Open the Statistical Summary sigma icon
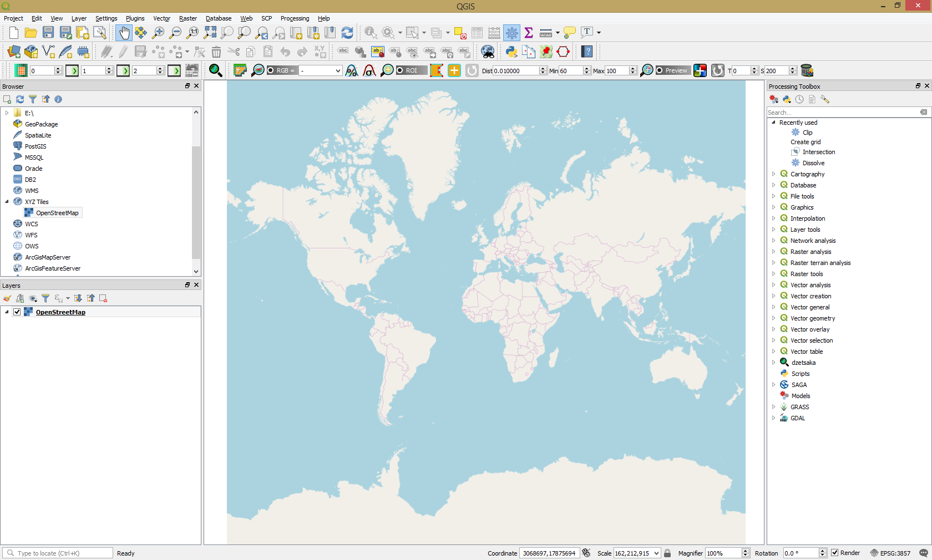Screen dimensions: 932x560 529,33
